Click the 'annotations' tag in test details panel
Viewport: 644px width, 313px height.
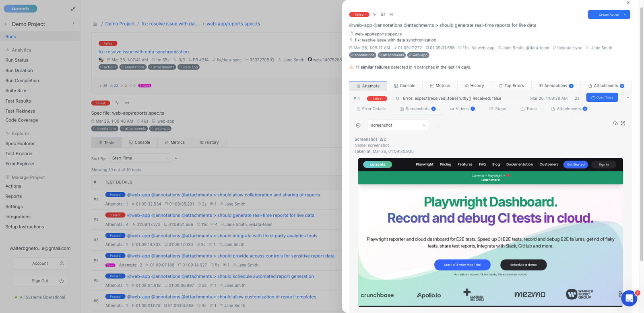coord(363,55)
